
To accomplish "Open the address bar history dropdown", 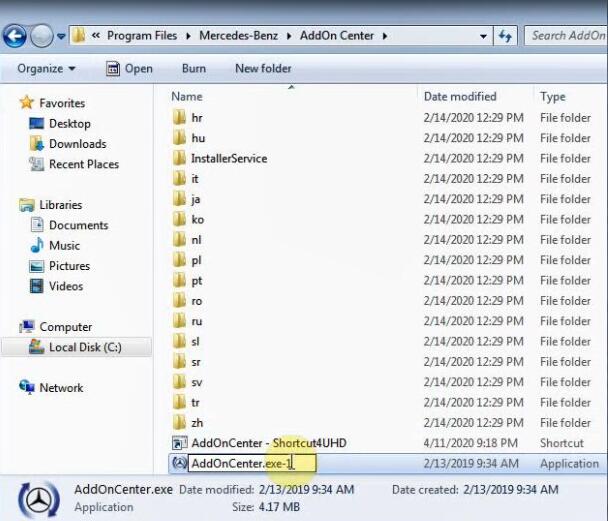I will [483, 36].
